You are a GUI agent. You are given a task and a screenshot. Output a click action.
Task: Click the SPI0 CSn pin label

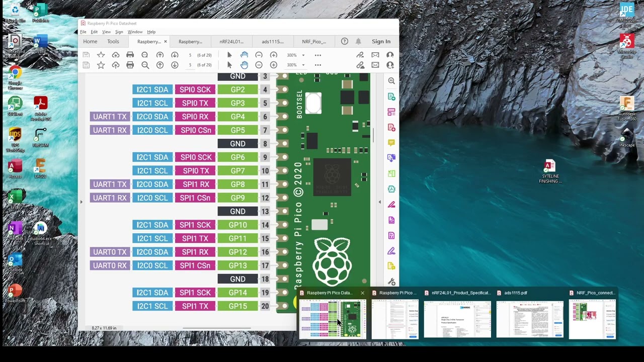196,130
